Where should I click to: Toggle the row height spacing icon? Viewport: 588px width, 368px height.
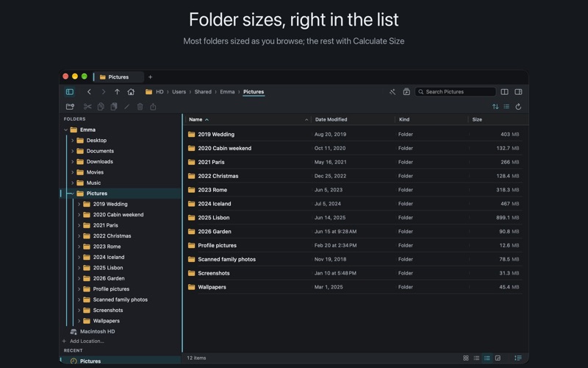tap(518, 358)
